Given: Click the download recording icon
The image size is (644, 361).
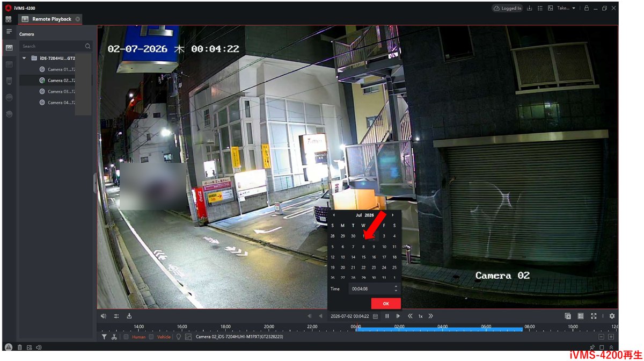Looking at the screenshot, I should (x=129, y=316).
